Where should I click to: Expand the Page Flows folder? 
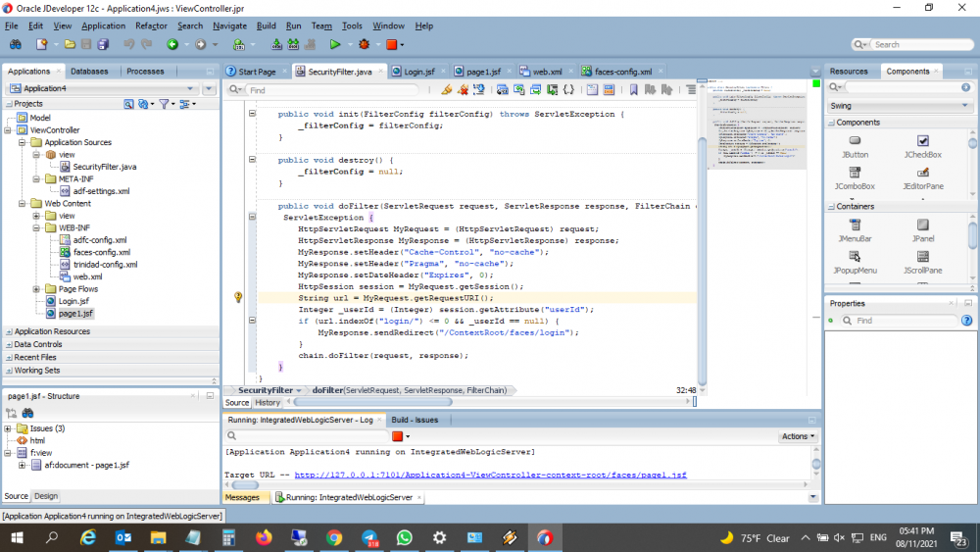(36, 289)
